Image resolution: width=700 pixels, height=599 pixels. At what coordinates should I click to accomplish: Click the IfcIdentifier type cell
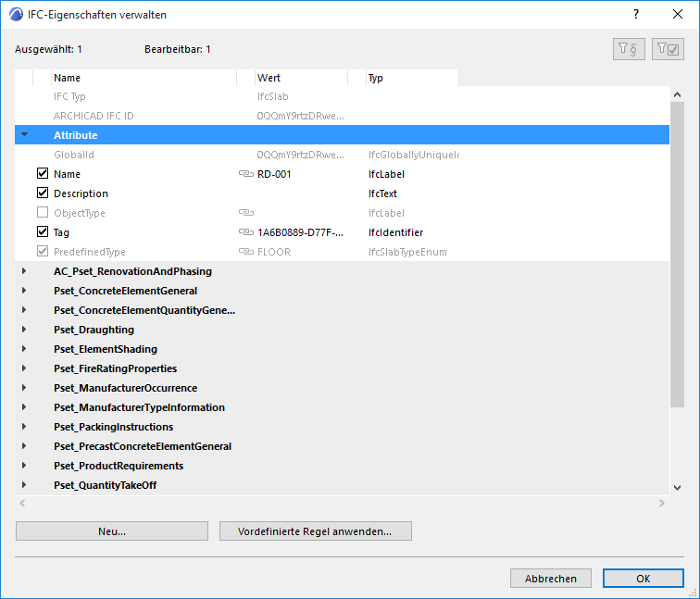point(395,232)
